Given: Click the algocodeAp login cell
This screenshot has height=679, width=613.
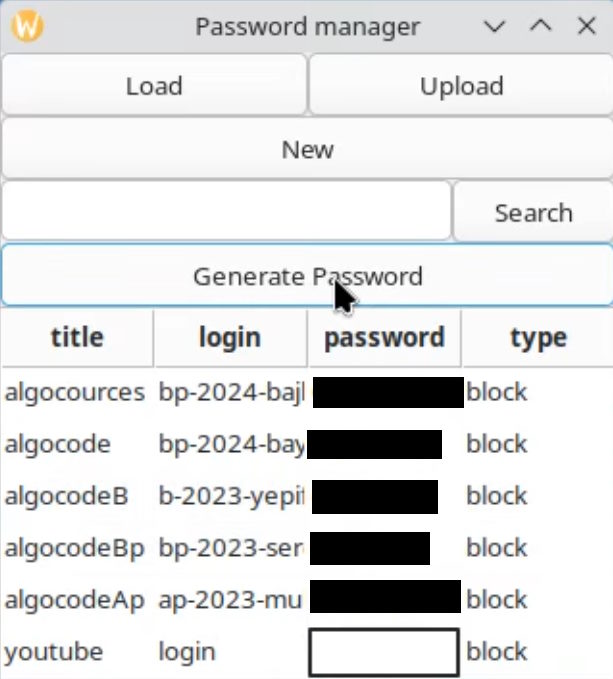Looking at the screenshot, I should (230, 600).
